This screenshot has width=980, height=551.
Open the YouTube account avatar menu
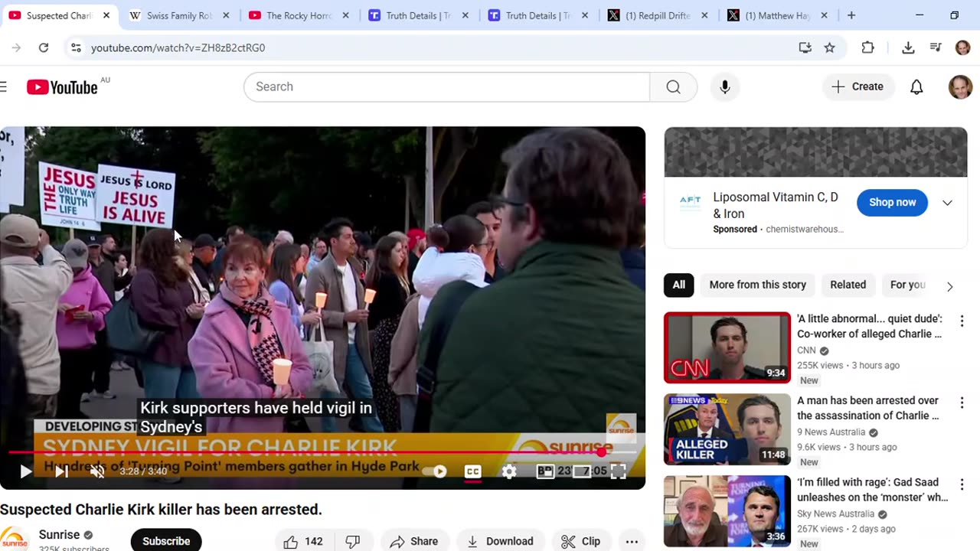coord(960,86)
